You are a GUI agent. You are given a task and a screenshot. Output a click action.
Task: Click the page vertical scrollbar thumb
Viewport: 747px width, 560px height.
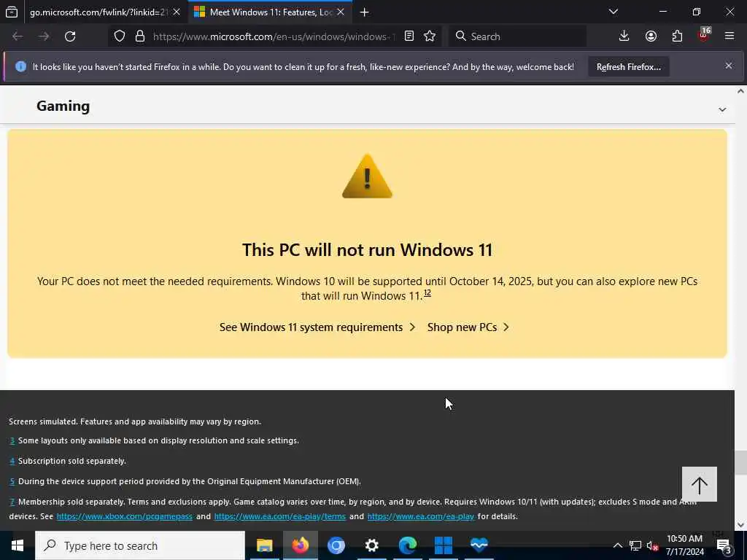740,462
